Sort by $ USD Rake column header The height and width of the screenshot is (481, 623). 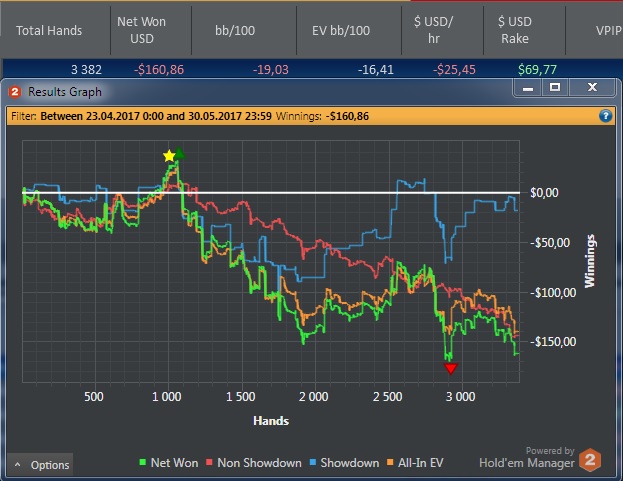coord(515,30)
